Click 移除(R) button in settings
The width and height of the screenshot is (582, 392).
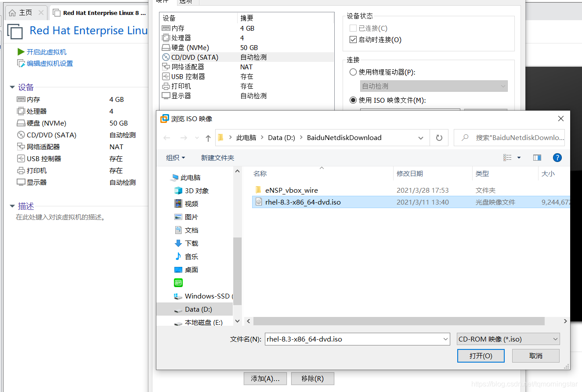pyautogui.click(x=313, y=378)
